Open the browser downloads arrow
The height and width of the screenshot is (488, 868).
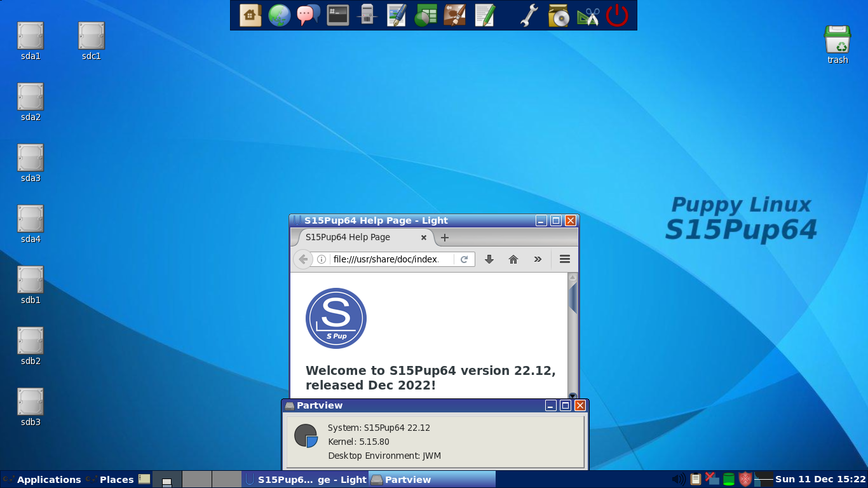(489, 259)
